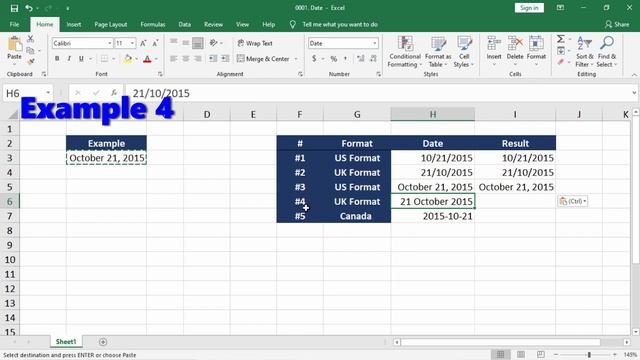The height and width of the screenshot is (360, 640).
Task: Click Insert cells button
Action: (x=494, y=52)
